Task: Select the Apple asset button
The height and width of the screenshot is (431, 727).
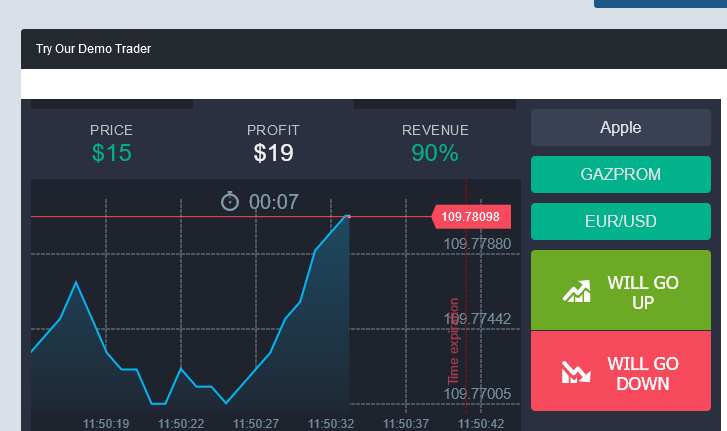Action: 620,127
